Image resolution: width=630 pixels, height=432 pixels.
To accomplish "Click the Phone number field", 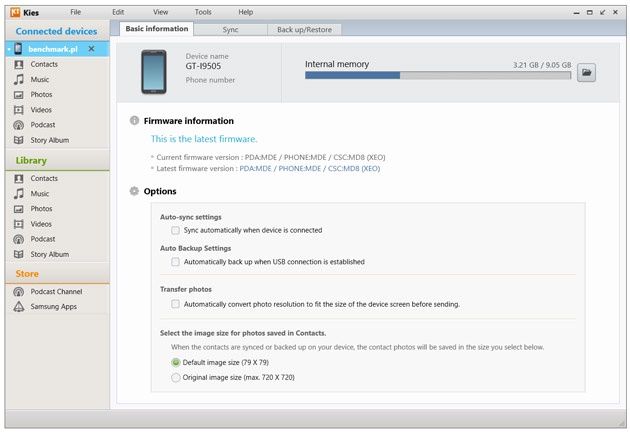I will point(210,80).
